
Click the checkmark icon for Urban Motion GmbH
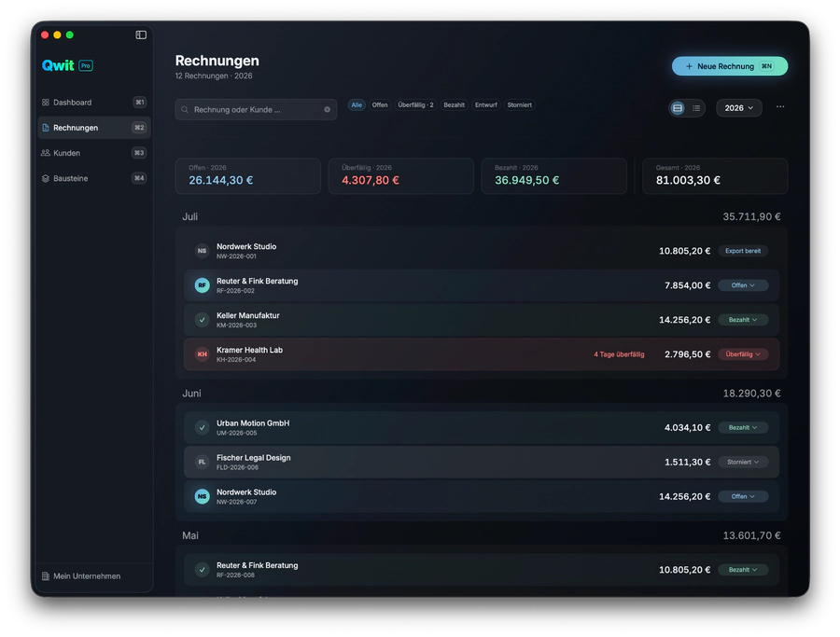[202, 428]
